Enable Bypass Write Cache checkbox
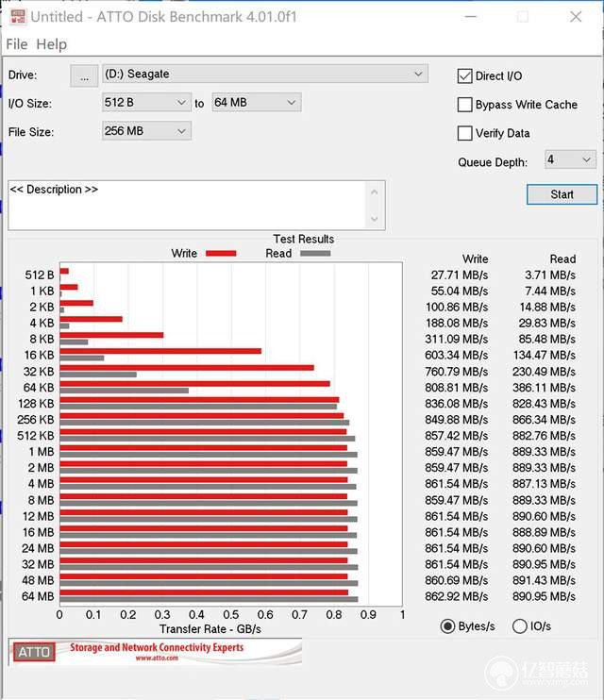Viewport: 604px width, 700px height. pos(464,105)
